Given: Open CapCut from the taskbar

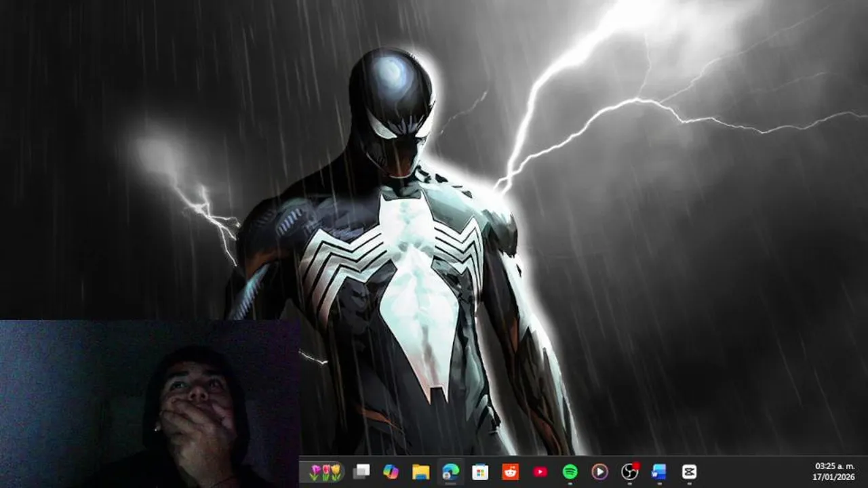Looking at the screenshot, I should click(x=689, y=472).
